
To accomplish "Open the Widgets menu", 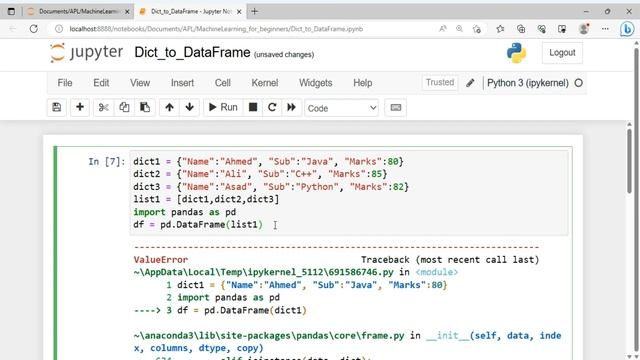I will [x=316, y=83].
